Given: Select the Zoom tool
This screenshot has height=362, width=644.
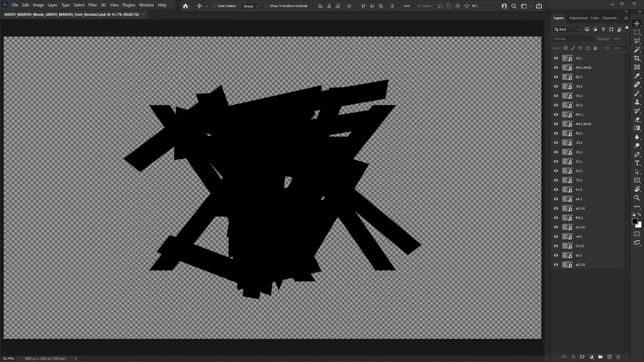Looking at the screenshot, I should tap(637, 198).
